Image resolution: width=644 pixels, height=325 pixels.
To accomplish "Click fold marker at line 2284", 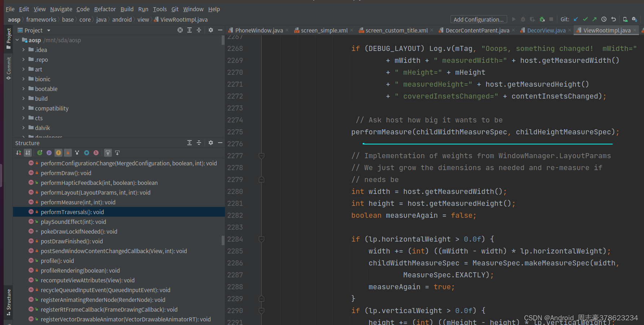I will click(x=262, y=239).
